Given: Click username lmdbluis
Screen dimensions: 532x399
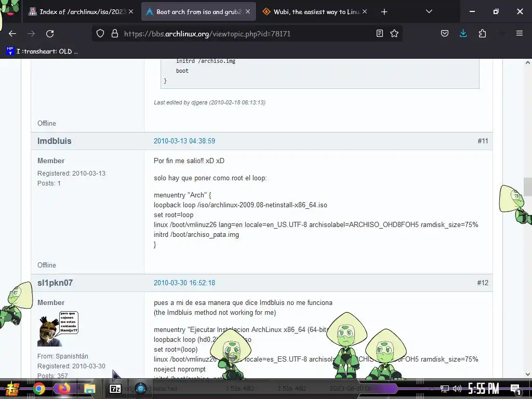Looking at the screenshot, I should pos(54,141).
